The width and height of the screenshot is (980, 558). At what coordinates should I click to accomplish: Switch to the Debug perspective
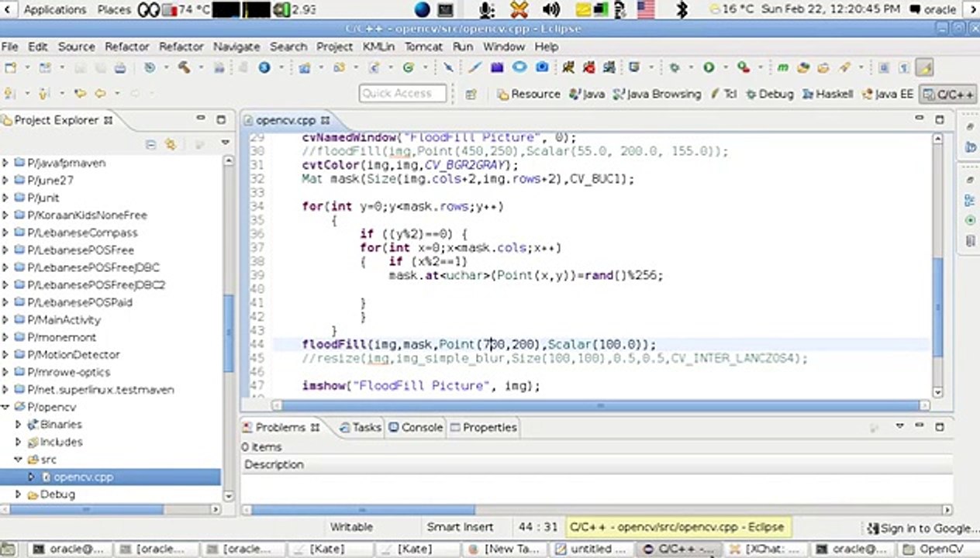pos(770,94)
